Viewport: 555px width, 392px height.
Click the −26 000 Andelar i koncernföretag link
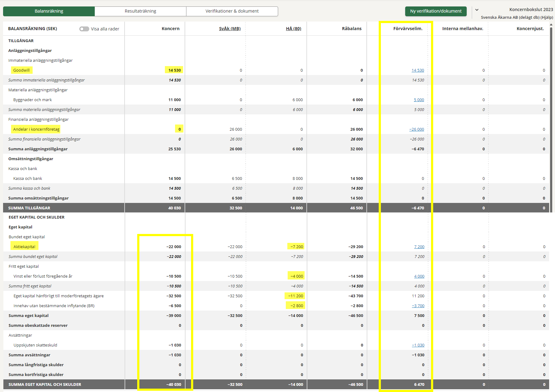click(x=417, y=129)
